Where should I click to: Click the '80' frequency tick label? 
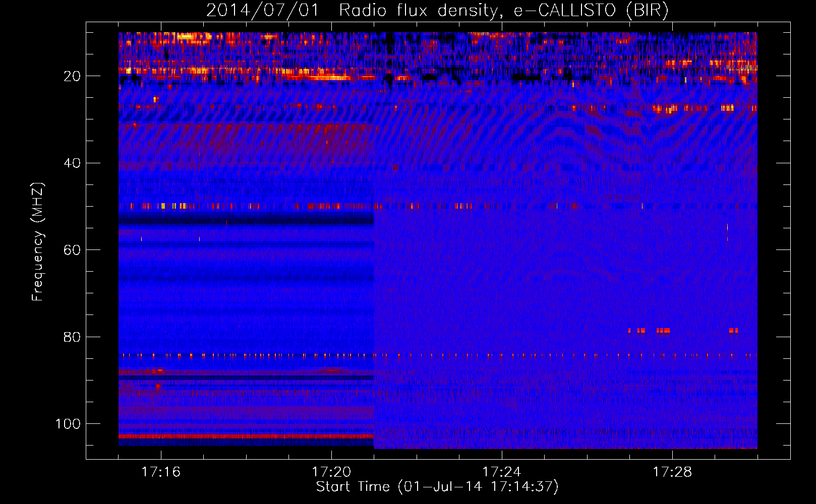(x=72, y=337)
